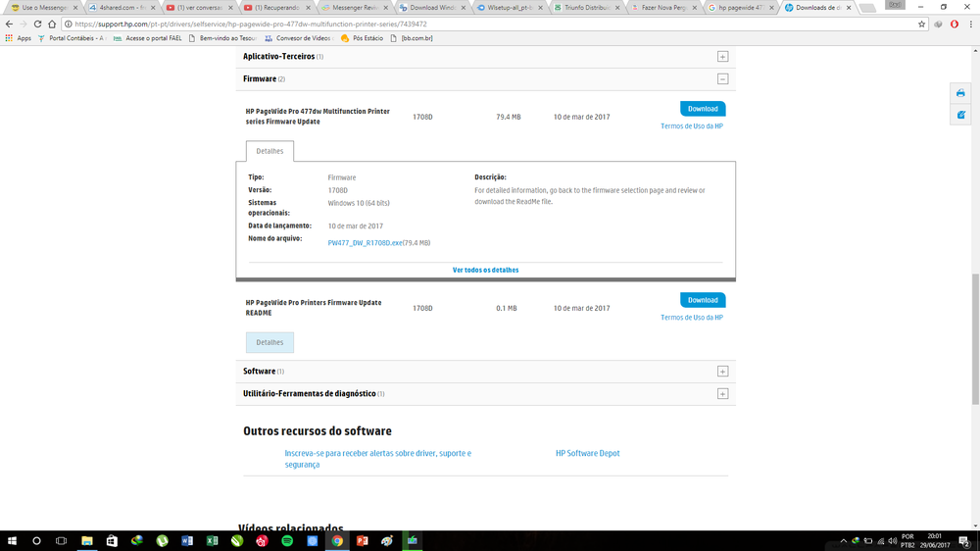Open Termos de Uso da HP for firmware

pyautogui.click(x=692, y=126)
